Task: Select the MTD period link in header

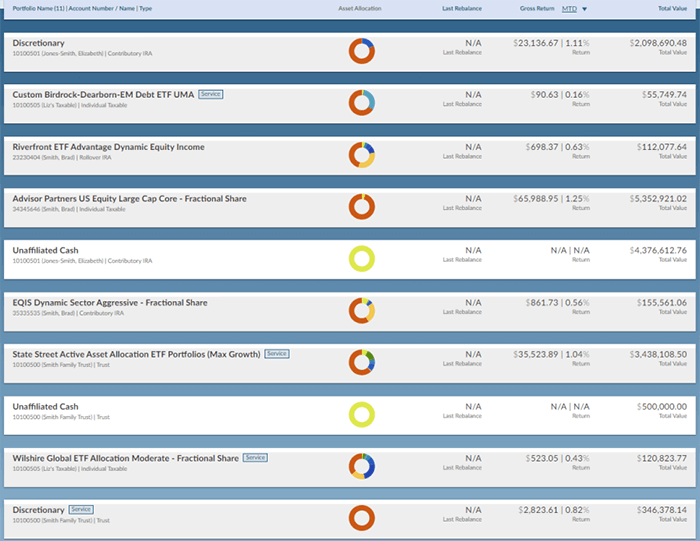Action: [569, 8]
